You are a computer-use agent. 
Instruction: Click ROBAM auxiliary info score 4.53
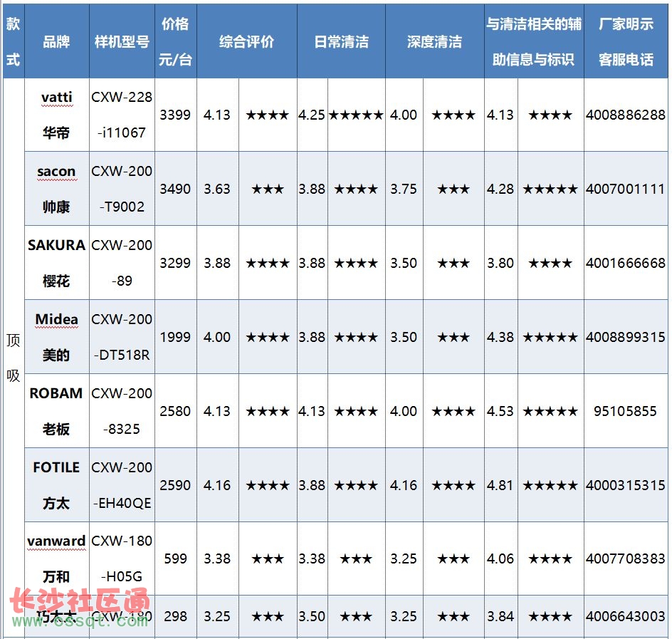(500, 411)
